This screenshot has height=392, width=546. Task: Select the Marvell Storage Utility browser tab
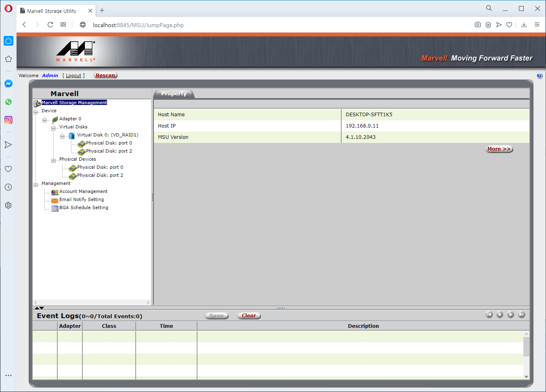(56, 11)
